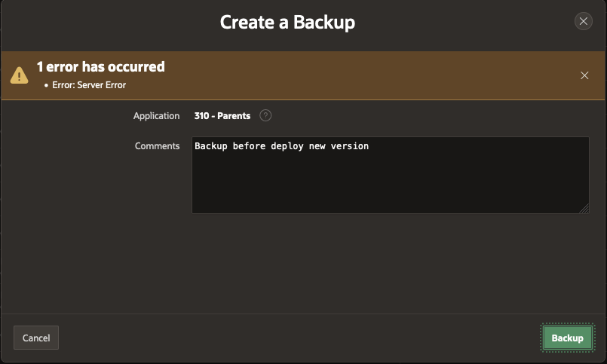This screenshot has width=607, height=364.
Task: Dismiss the error notification banner
Action: pos(584,75)
